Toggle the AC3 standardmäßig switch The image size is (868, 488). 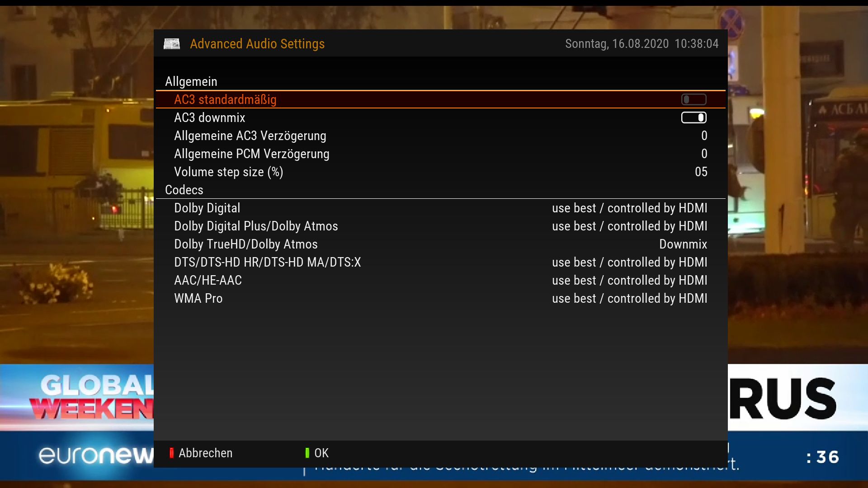pyautogui.click(x=693, y=99)
